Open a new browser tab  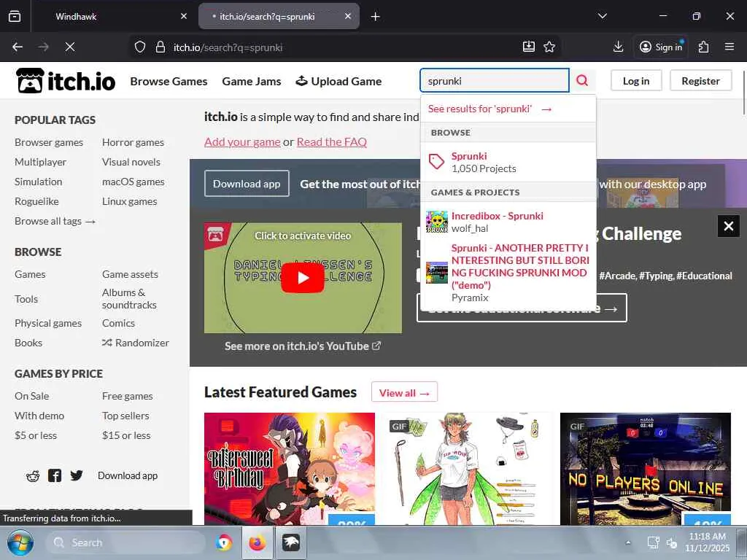(x=376, y=17)
